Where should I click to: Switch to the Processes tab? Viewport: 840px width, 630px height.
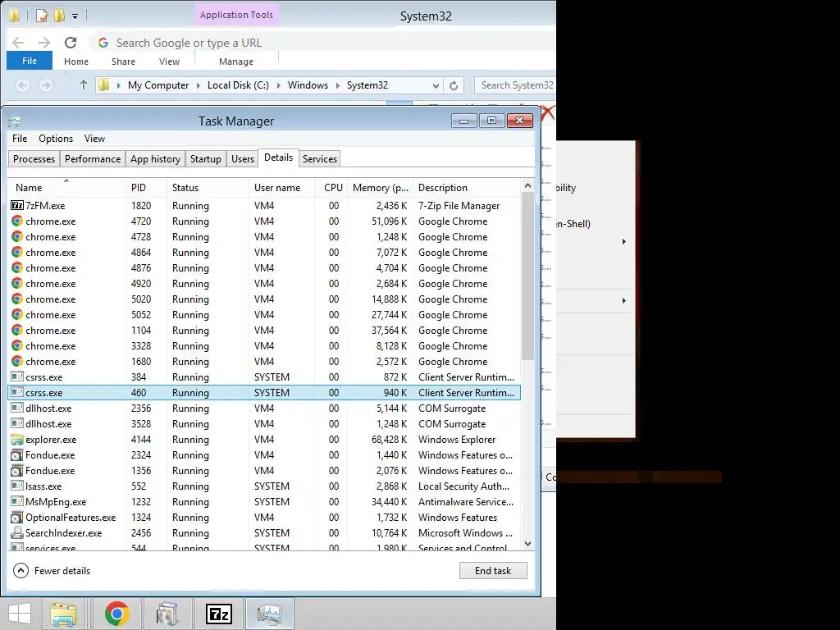tap(34, 158)
